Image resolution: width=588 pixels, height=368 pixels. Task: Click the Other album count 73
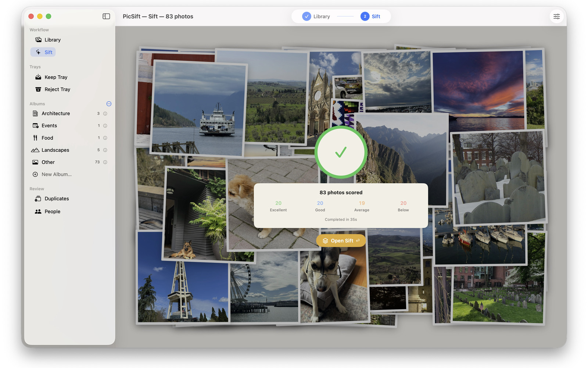click(97, 162)
